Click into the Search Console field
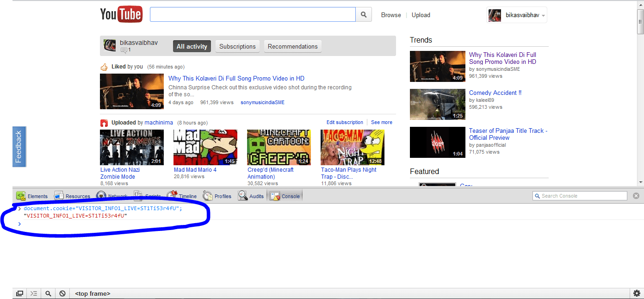The image size is (644, 299). click(580, 196)
